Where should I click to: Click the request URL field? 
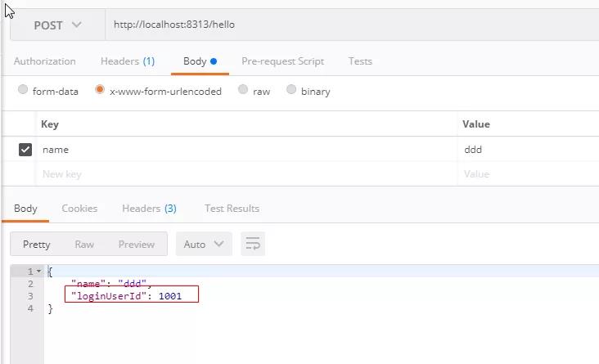coord(352,25)
